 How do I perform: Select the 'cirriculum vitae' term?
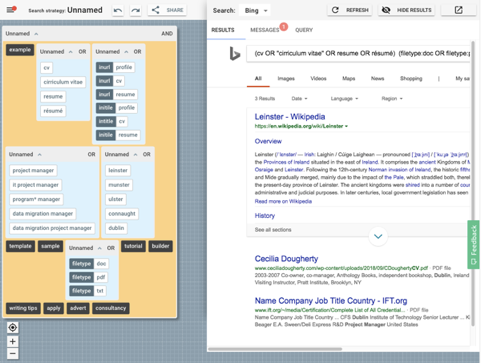pyautogui.click(x=63, y=82)
